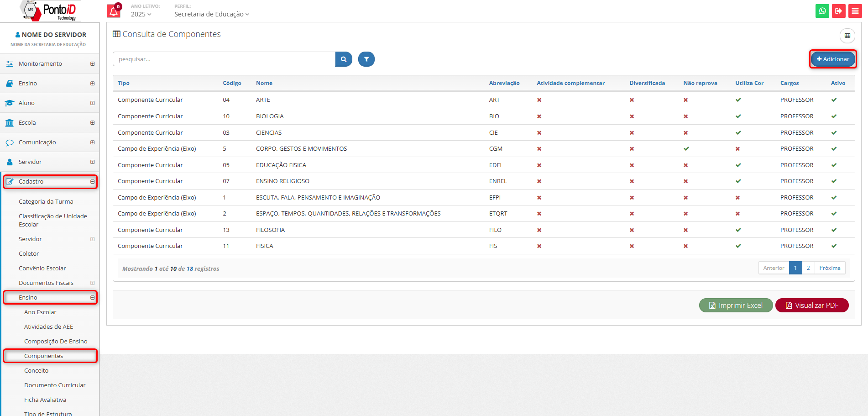Screen dimensions: 868x416
Task: Go to pagination page 2
Action: tap(808, 268)
